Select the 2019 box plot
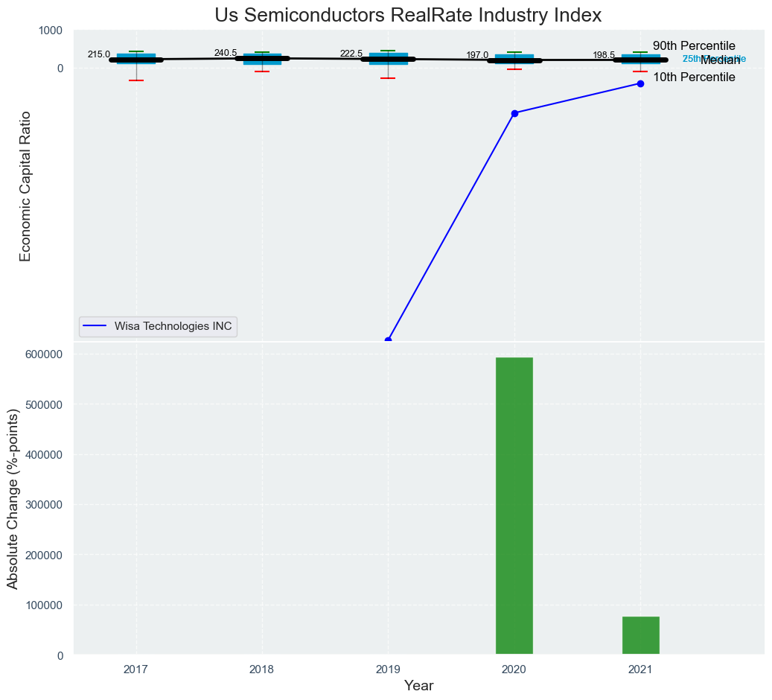The image size is (772, 700). (388, 59)
